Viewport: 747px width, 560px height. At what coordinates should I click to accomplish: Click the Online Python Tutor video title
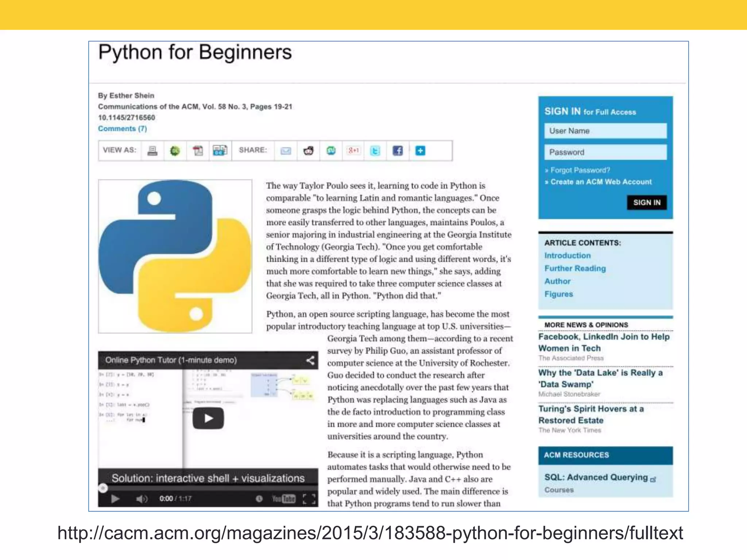pyautogui.click(x=171, y=360)
